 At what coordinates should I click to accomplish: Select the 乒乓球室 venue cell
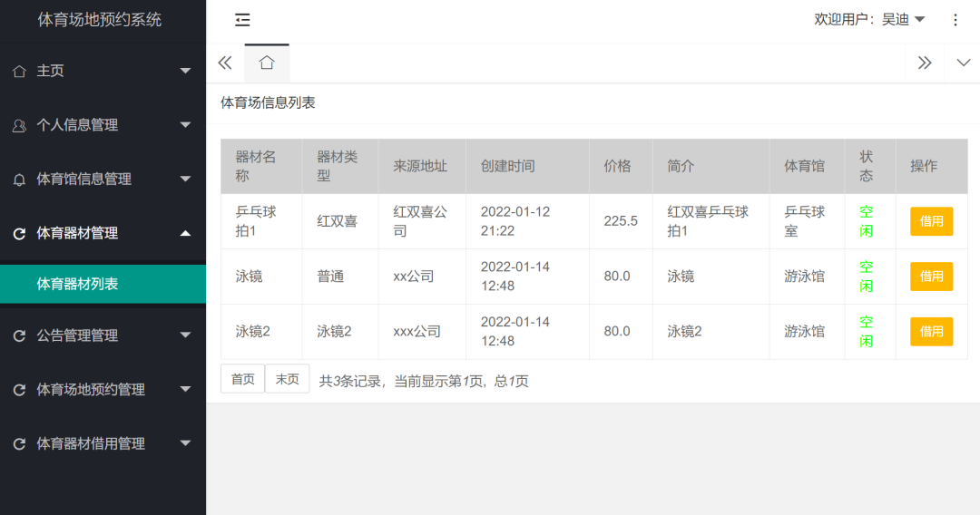pos(807,221)
